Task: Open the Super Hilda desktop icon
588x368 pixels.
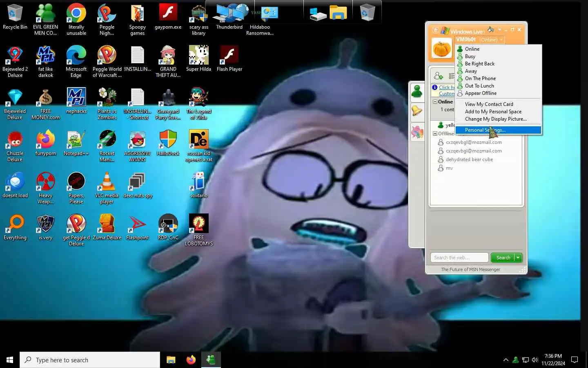Action: point(198,59)
